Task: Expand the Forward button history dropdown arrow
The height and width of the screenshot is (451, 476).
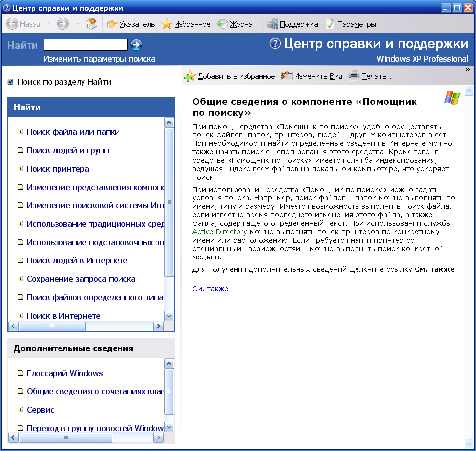Action: pos(78,24)
